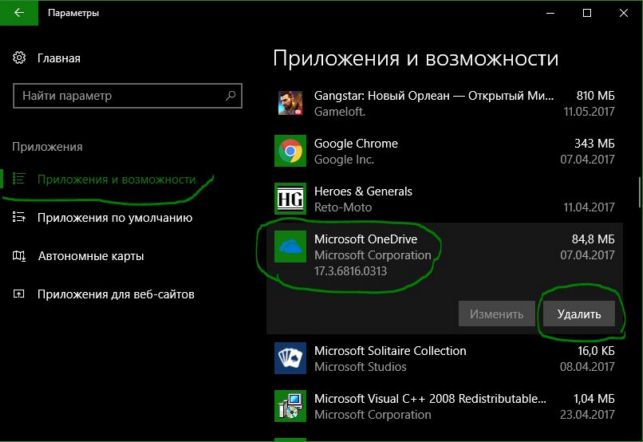Click the Изменить button
This screenshot has width=643, height=442.
(497, 314)
